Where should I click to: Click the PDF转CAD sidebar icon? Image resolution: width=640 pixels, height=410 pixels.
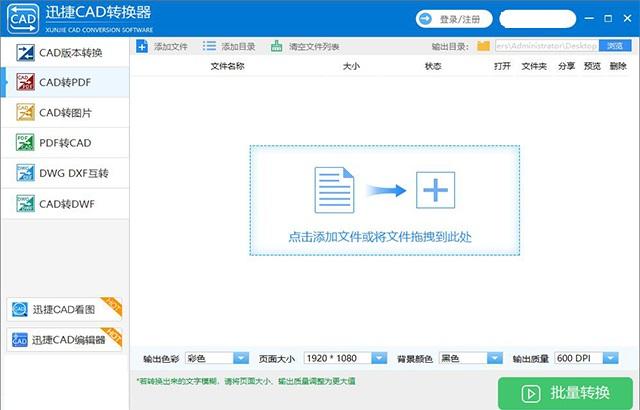coord(25,143)
